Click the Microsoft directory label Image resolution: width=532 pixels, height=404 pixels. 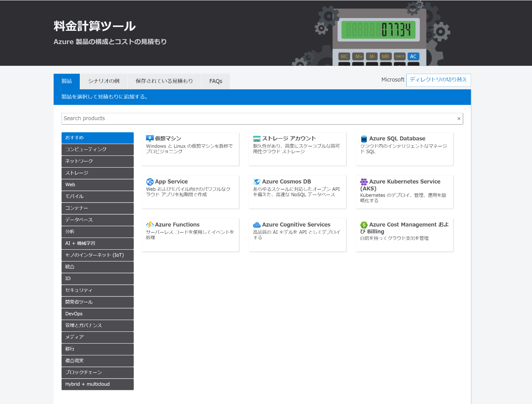[x=393, y=80]
